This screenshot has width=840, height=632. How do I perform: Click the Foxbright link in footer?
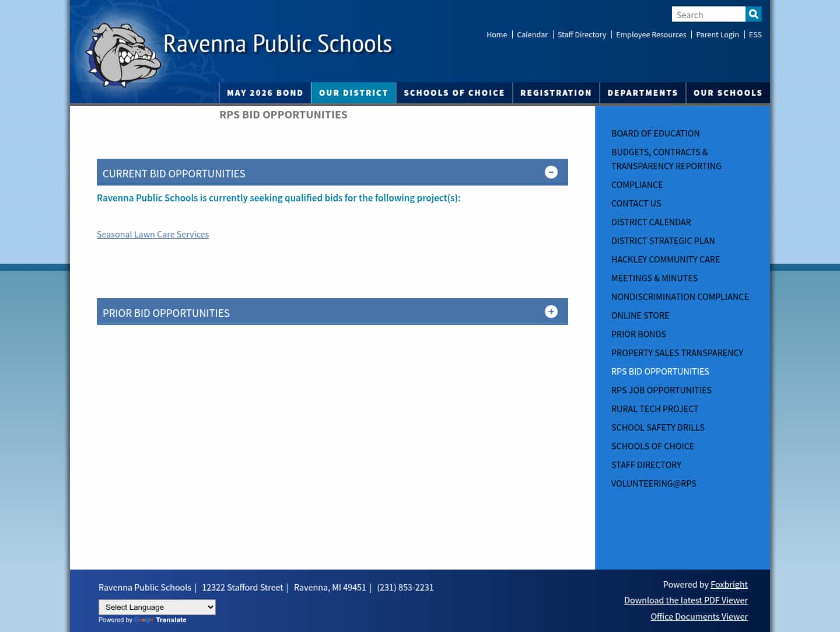tap(729, 584)
